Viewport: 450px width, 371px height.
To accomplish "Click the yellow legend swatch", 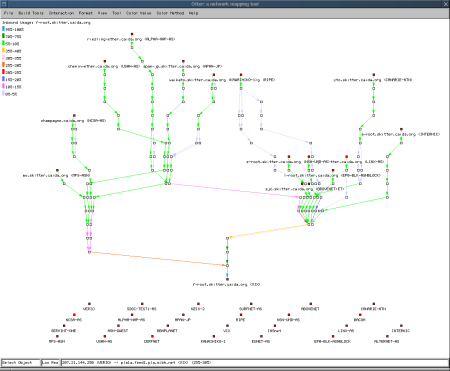I will coord(4,51).
